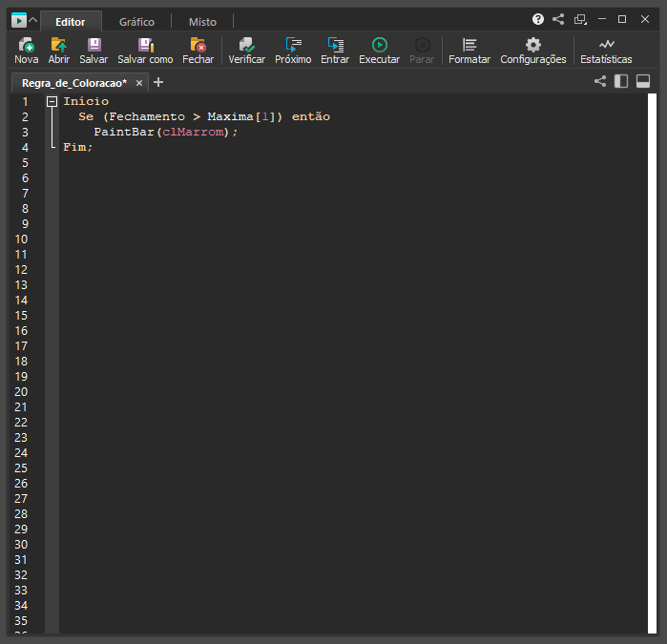Save the script with Salvar
The width and height of the screenshot is (667, 644).
[x=94, y=45]
